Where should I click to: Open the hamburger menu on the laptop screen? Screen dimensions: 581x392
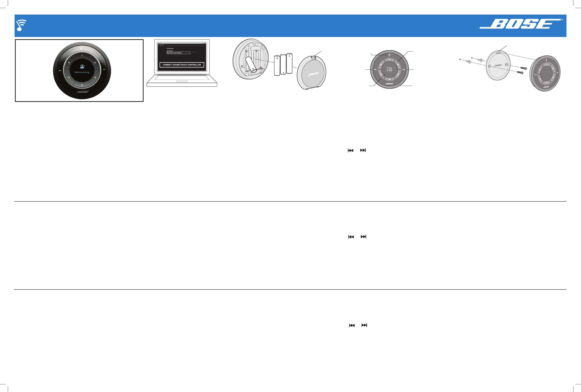coord(161,45)
